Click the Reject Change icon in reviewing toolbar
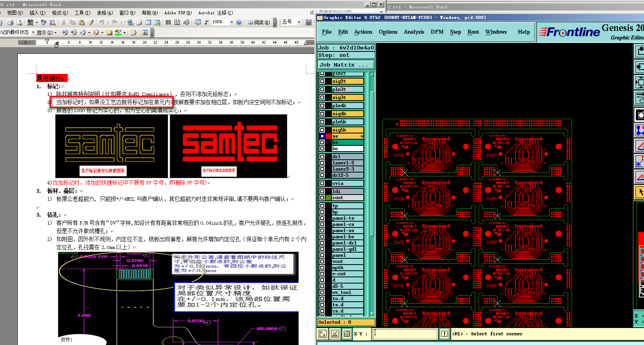 click(x=96, y=32)
